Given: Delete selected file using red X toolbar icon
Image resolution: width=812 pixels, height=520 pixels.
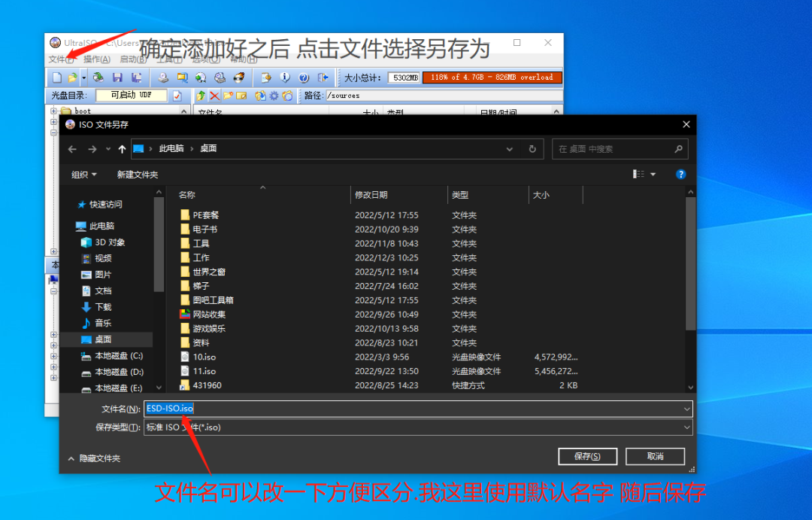Looking at the screenshot, I should click(x=214, y=96).
